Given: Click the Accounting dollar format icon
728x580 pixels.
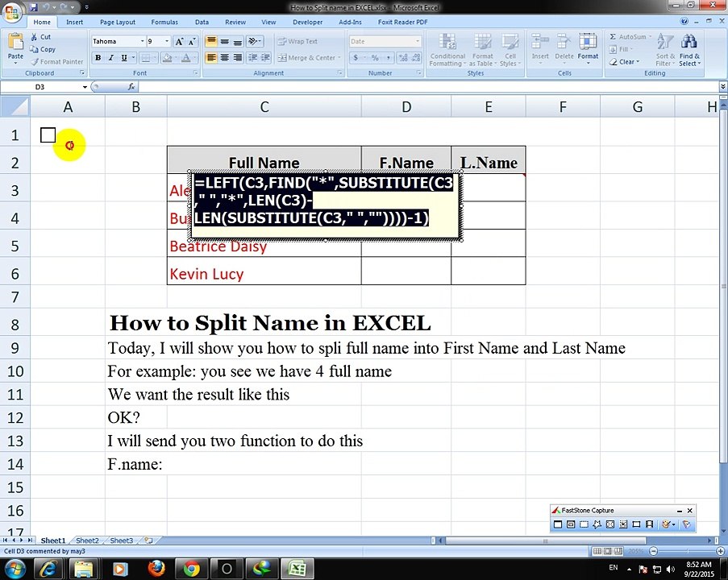Looking at the screenshot, I should tap(356, 57).
